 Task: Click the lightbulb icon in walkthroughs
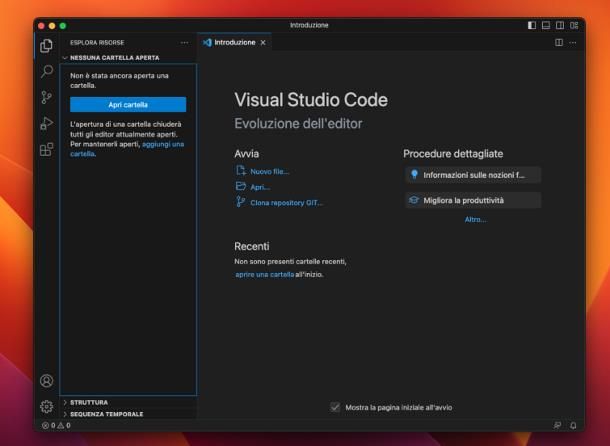click(x=414, y=174)
